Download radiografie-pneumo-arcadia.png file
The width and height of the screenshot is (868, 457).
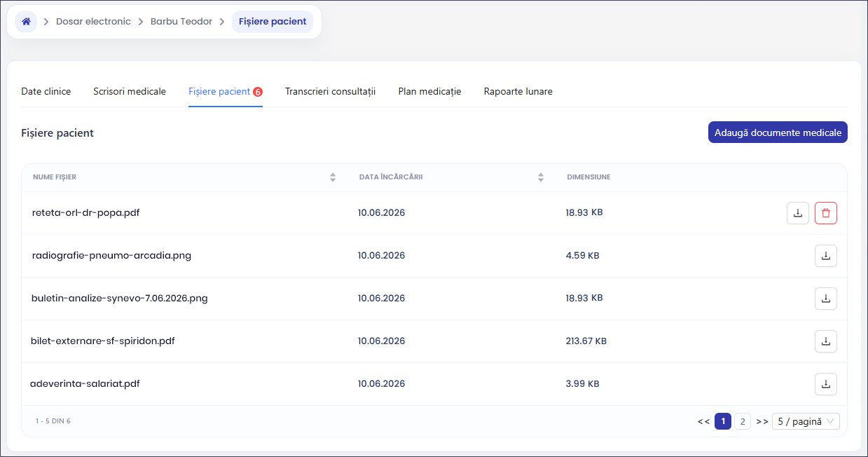click(826, 256)
